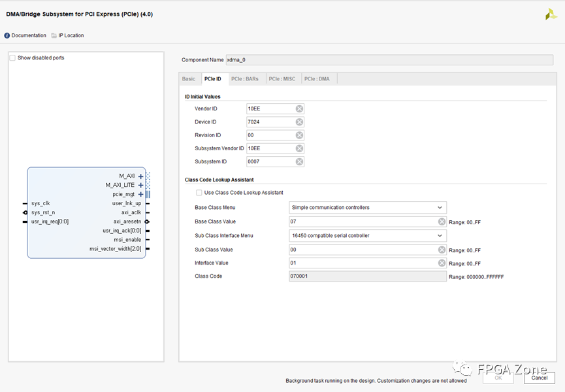This screenshot has width=565, height=392.
Task: Clear the Revision ID field
Action: pos(299,135)
